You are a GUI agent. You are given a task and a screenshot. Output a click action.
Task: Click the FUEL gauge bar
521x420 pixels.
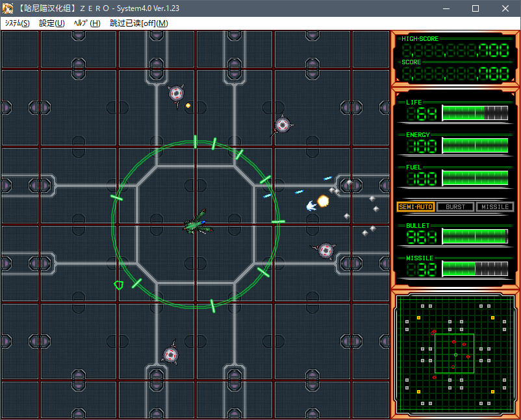[x=475, y=178]
